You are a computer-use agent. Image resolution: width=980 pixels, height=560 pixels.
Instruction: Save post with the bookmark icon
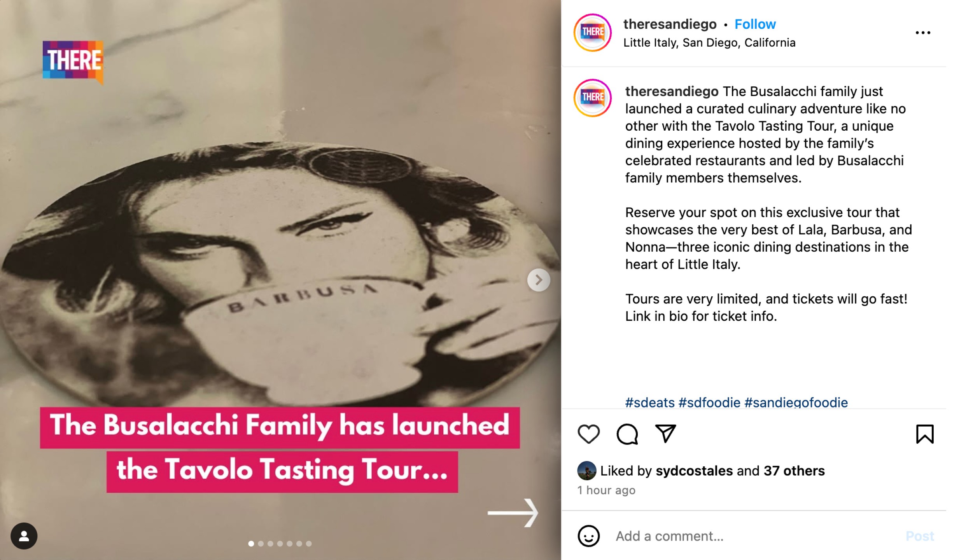coord(924,434)
